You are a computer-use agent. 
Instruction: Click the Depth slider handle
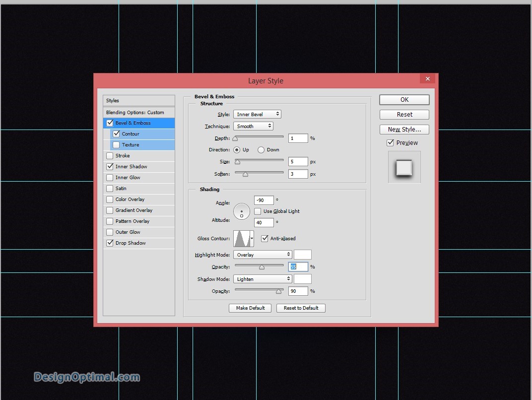(235, 138)
